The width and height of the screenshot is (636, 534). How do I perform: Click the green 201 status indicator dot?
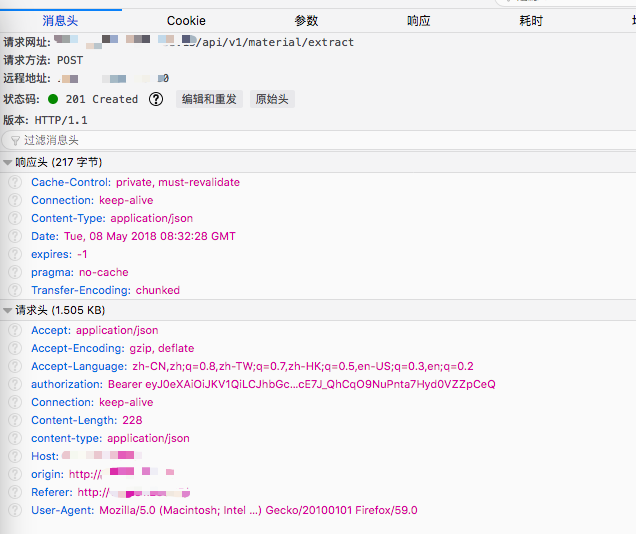(53, 99)
